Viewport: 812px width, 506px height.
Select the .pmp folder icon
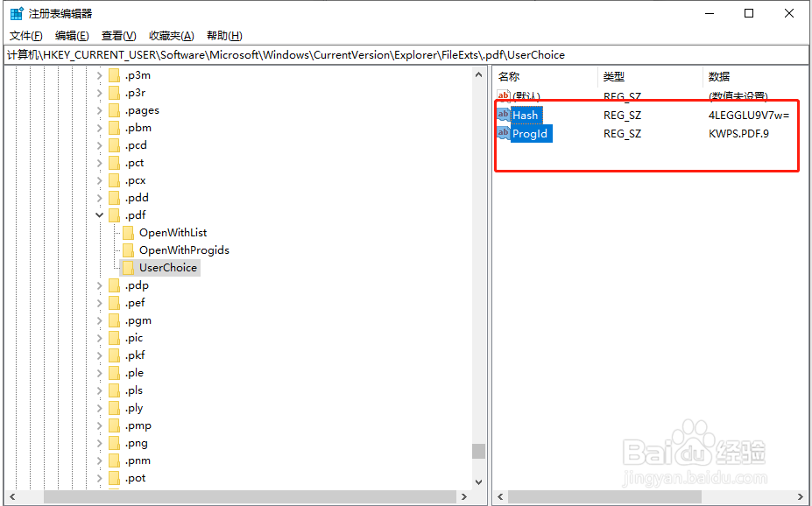pos(115,425)
